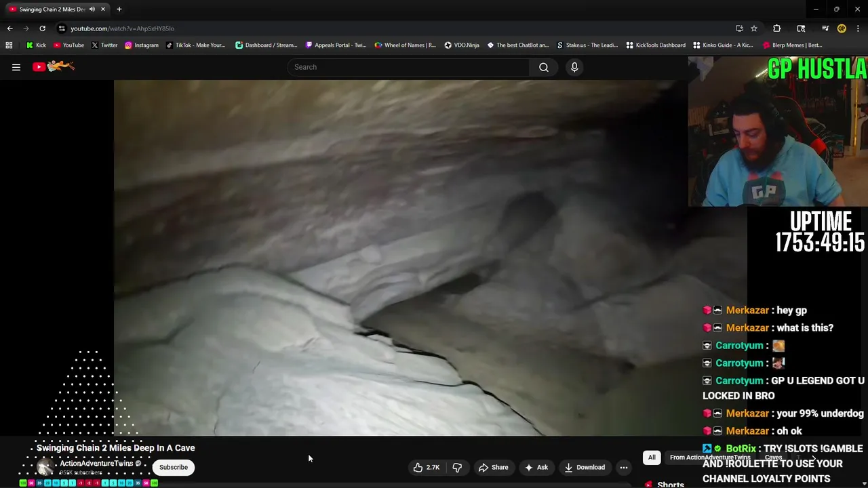Viewport: 868px width, 488px height.
Task: Go back in browser history
Action: pos(9,28)
